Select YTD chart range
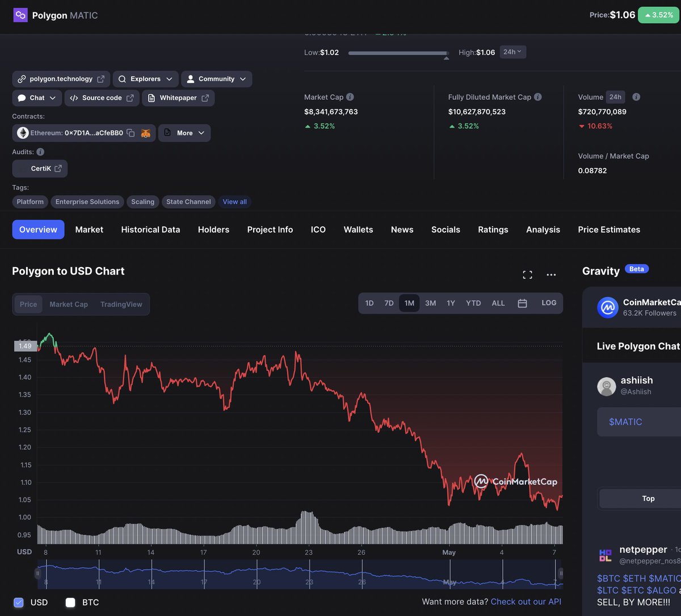Viewport: 681px width, 616px height. (x=473, y=303)
